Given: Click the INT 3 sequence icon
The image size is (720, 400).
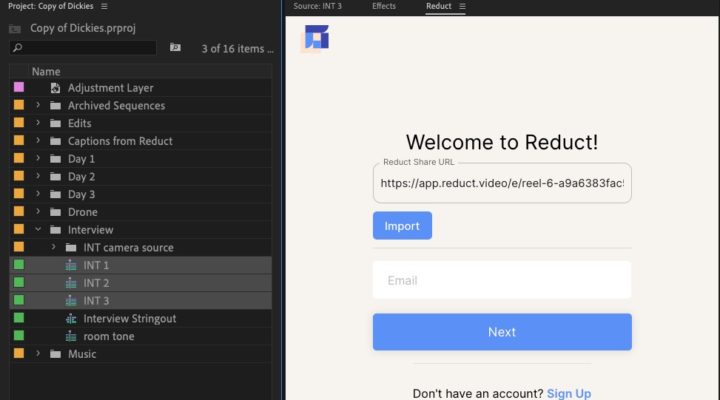Looking at the screenshot, I should [71, 301].
